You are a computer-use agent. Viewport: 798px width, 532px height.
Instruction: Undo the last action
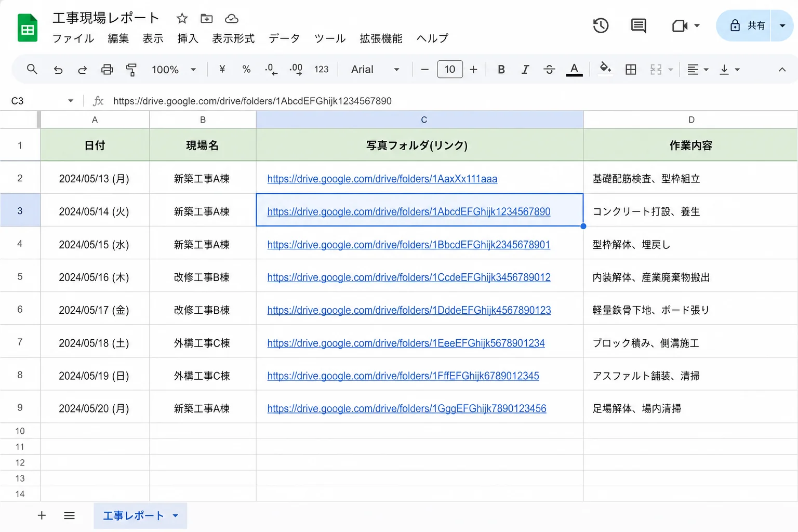tap(58, 70)
